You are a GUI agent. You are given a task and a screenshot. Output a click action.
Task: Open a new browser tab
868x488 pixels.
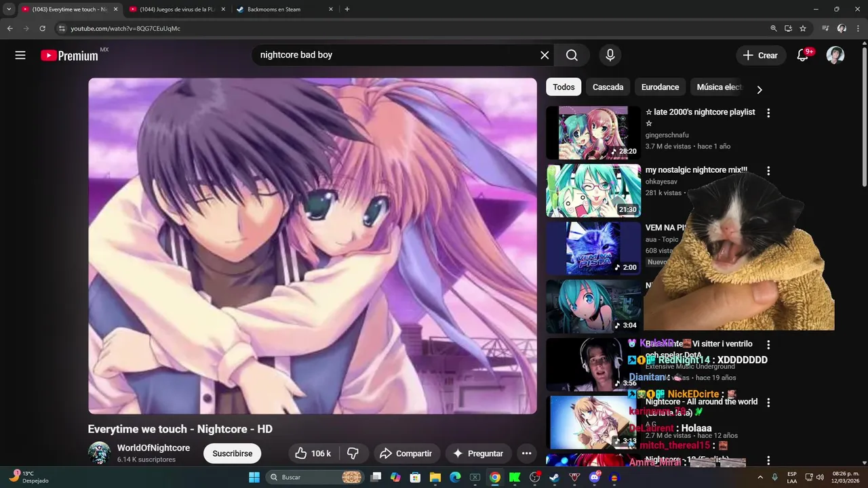347,9
